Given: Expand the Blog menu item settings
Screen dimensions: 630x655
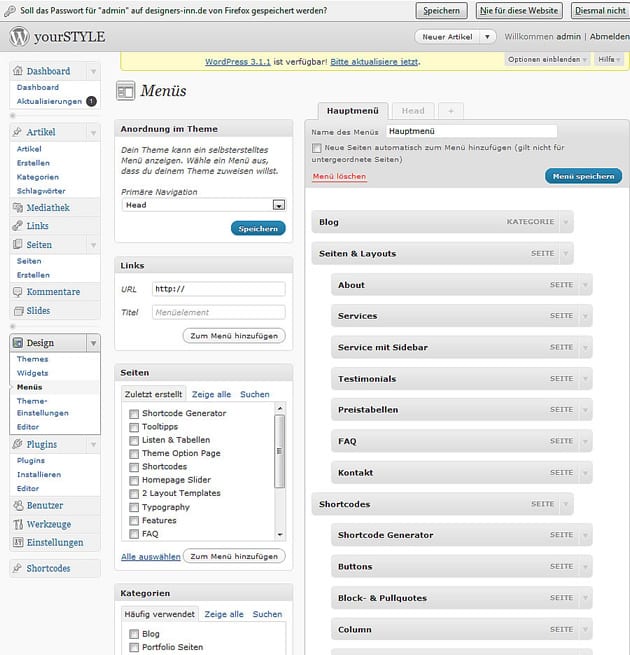Looking at the screenshot, I should 566,222.
